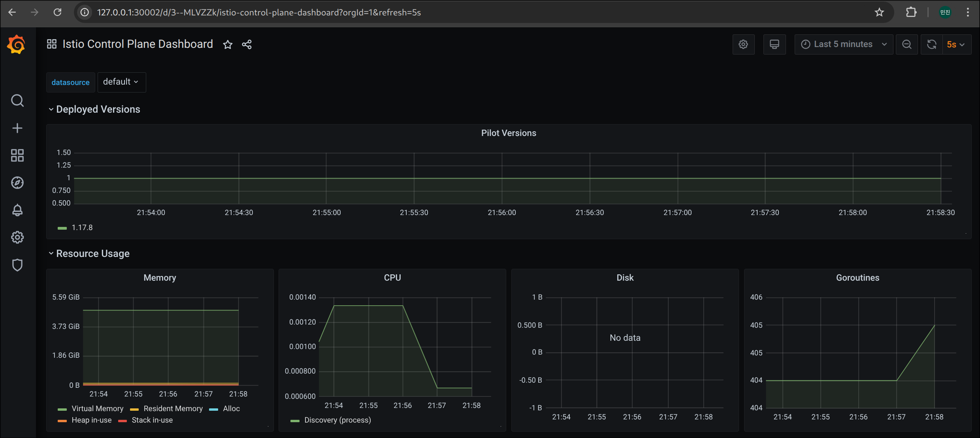Open dashboard settings gear in top bar
The image size is (980, 438).
pyautogui.click(x=743, y=44)
